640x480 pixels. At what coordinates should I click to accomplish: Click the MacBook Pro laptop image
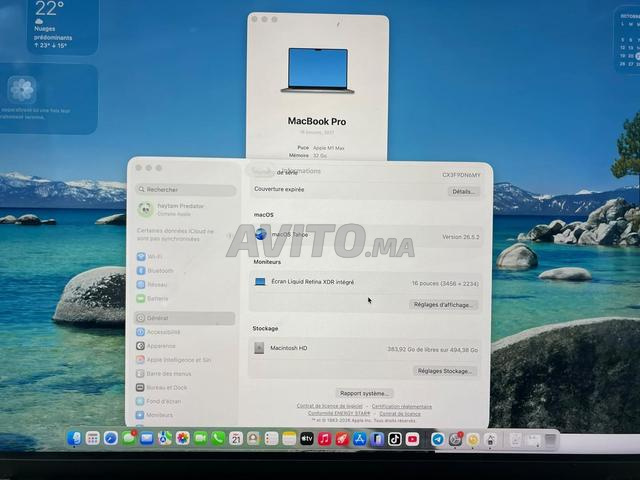pos(318,71)
